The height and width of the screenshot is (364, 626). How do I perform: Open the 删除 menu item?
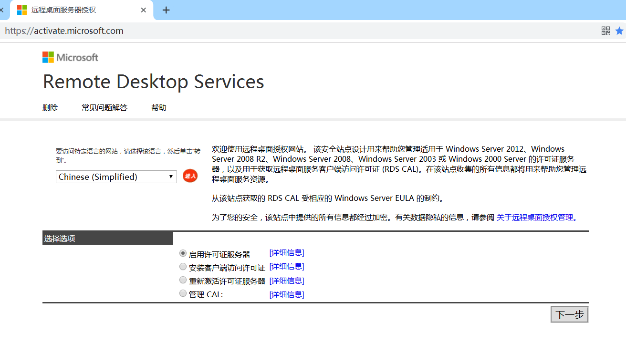[x=50, y=107]
